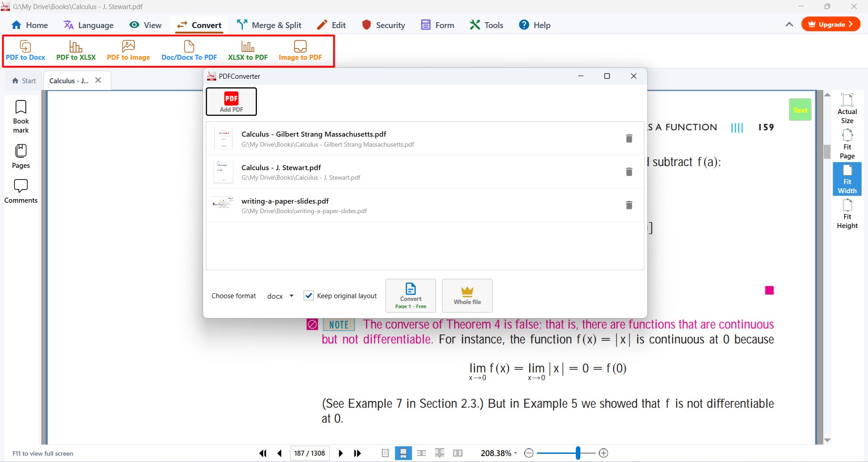
Task: Advance to the next page
Action: (x=341, y=453)
